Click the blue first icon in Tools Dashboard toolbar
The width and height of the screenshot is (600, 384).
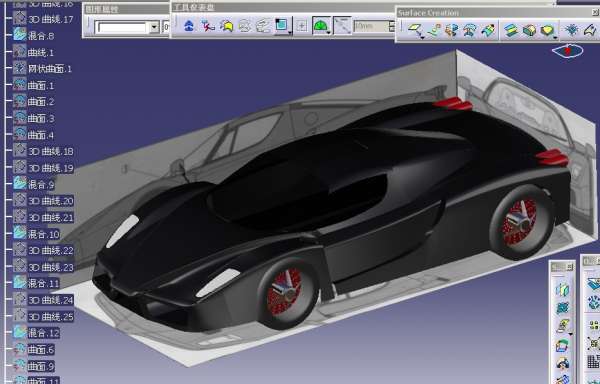(189, 26)
